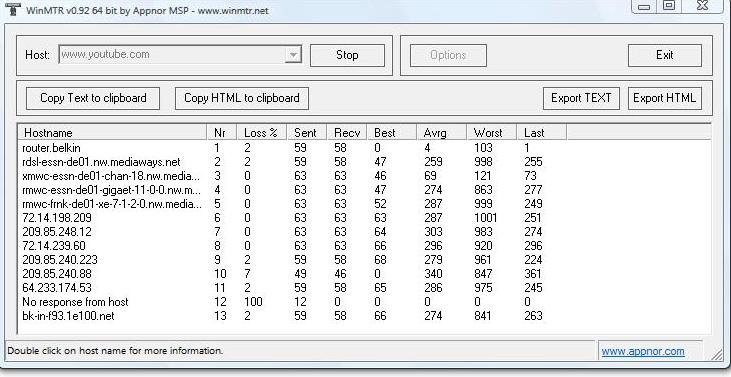The width and height of the screenshot is (731, 377).
Task: Click the WinMTR title bar app icon
Action: click(x=13, y=8)
